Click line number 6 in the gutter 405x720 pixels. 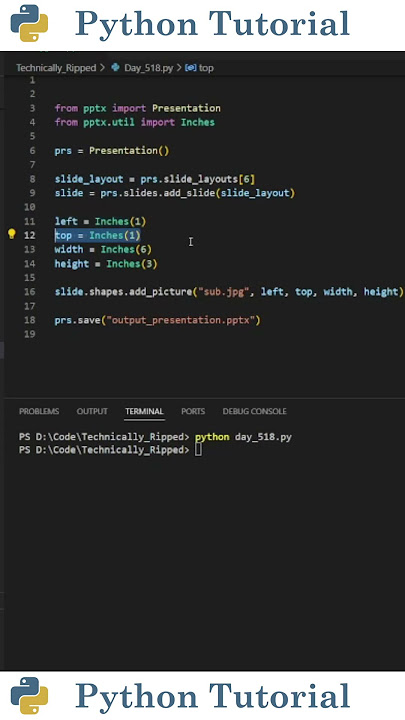[32, 151]
